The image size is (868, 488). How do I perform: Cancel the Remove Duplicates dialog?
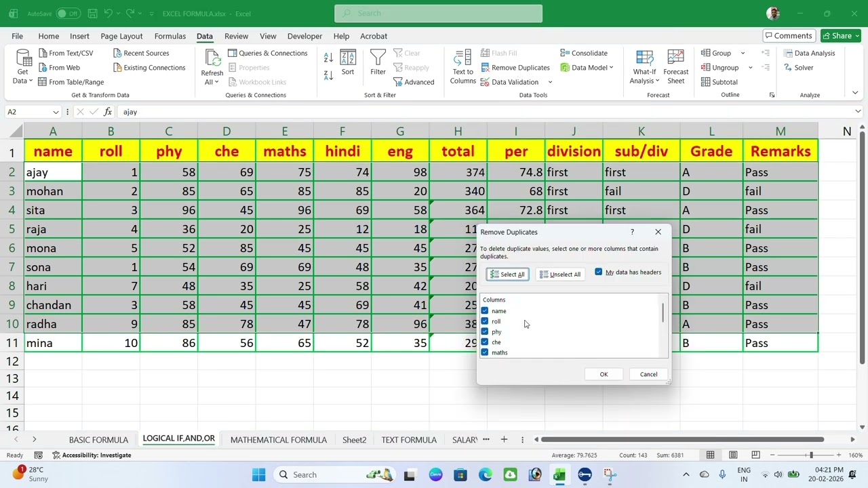[648, 374]
